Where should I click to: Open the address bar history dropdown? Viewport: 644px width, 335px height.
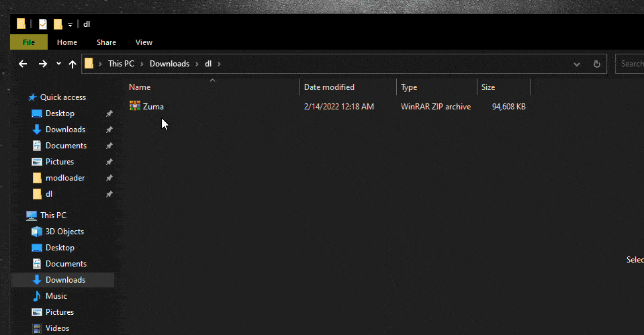(577, 64)
